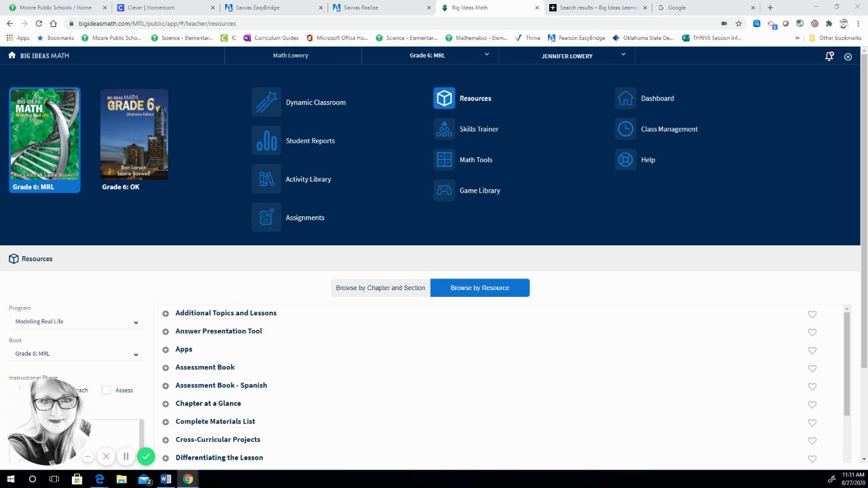Open the Student Reports bar chart icon

click(267, 141)
